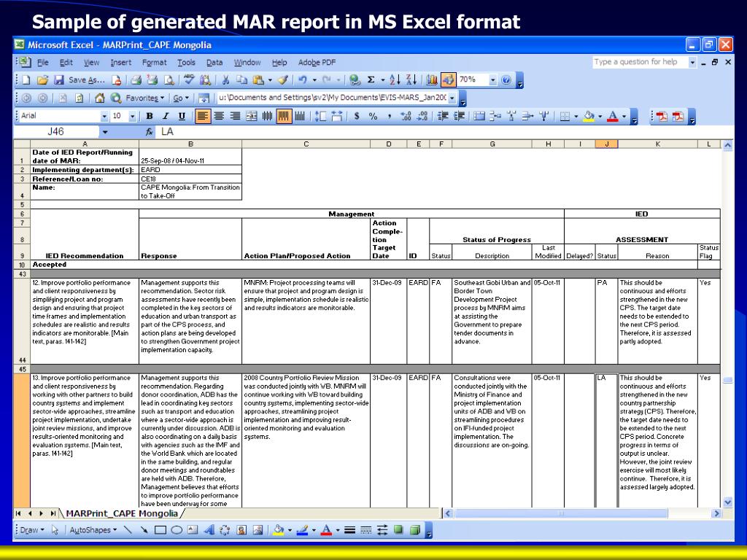Screen dimensions: 747x560
Task: Click the Save As... button
Action: coord(87,80)
